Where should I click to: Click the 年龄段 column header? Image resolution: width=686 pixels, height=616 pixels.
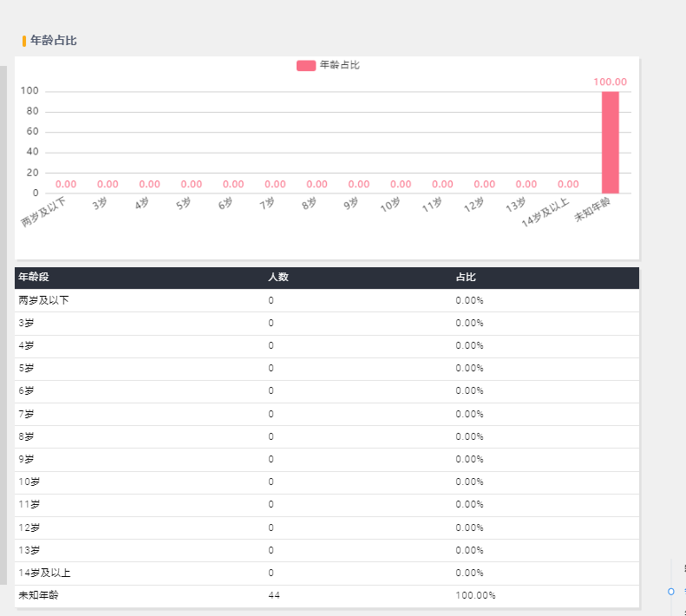coord(34,277)
